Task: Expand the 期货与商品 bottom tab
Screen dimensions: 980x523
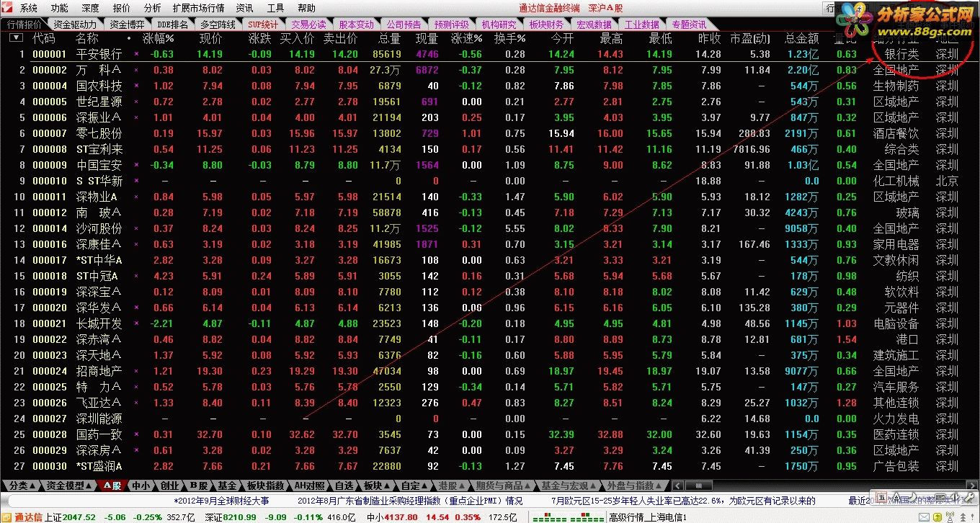Action: [504, 486]
